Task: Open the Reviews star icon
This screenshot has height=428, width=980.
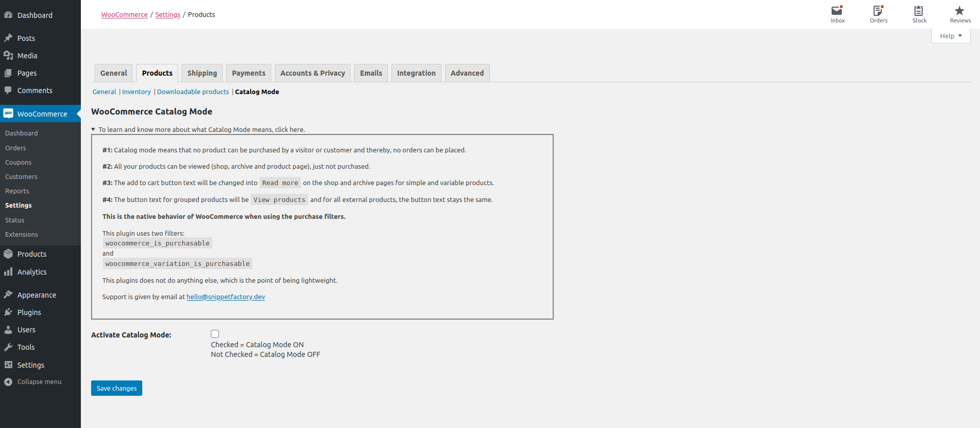Action: tap(960, 11)
